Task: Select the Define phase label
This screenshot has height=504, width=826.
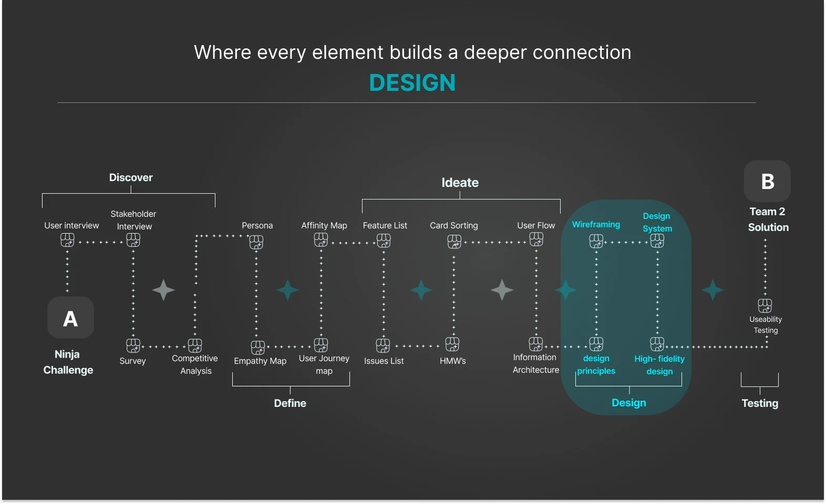Action: (290, 403)
